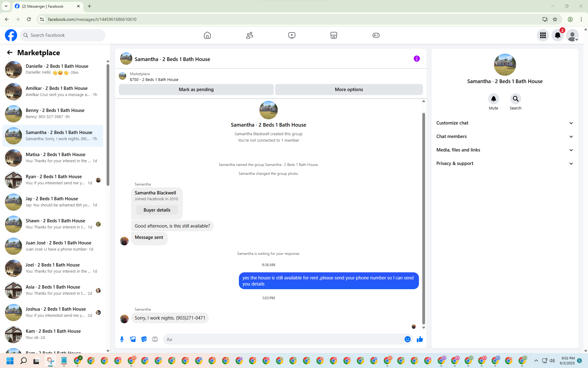Open a new browser tab
The image size is (588, 368).
click(89, 6)
